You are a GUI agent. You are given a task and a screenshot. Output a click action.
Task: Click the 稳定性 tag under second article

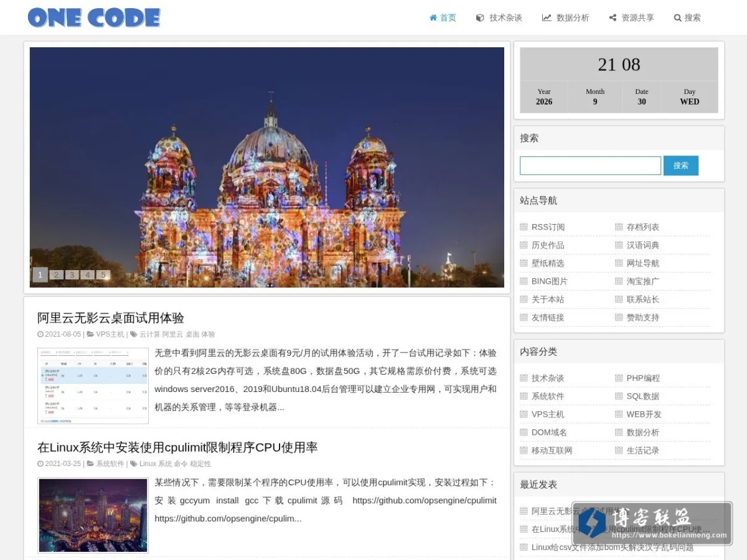pos(200,464)
